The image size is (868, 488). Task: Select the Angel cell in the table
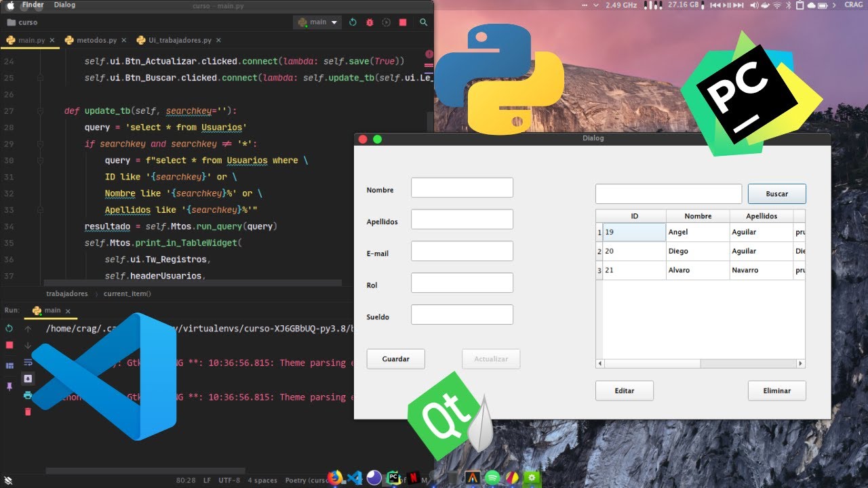(698, 232)
